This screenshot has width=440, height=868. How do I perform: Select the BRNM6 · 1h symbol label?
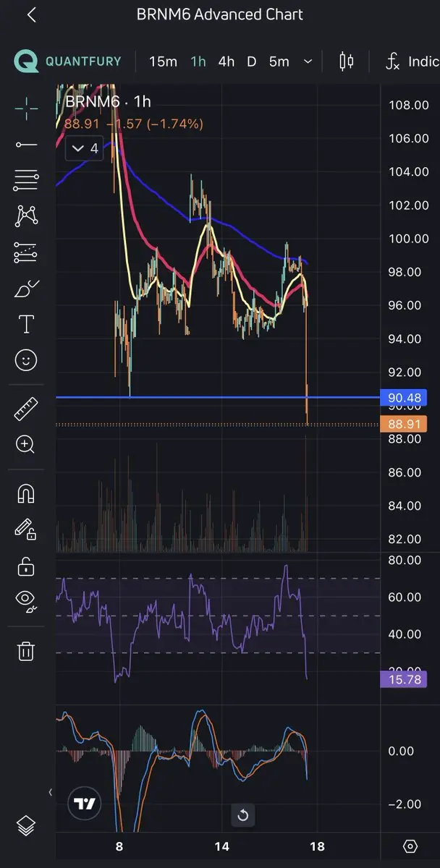pyautogui.click(x=108, y=102)
